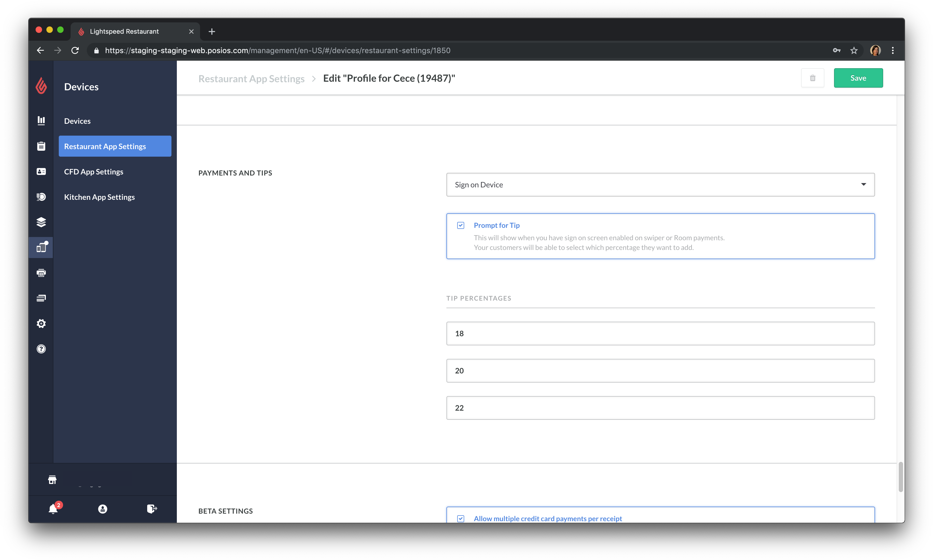Click the browser forward arrow

[x=58, y=50]
